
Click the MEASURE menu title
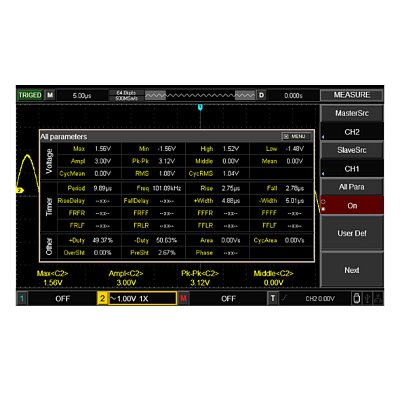pyautogui.click(x=352, y=95)
